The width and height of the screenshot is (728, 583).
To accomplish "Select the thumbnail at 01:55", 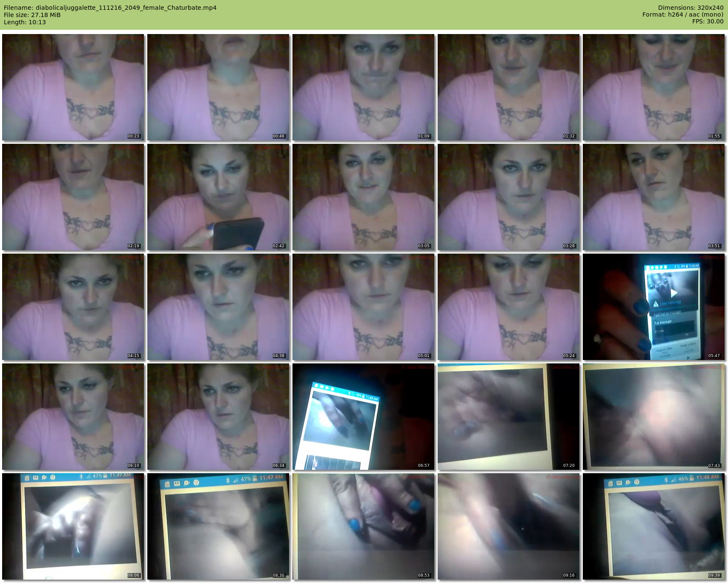I will click(x=654, y=87).
